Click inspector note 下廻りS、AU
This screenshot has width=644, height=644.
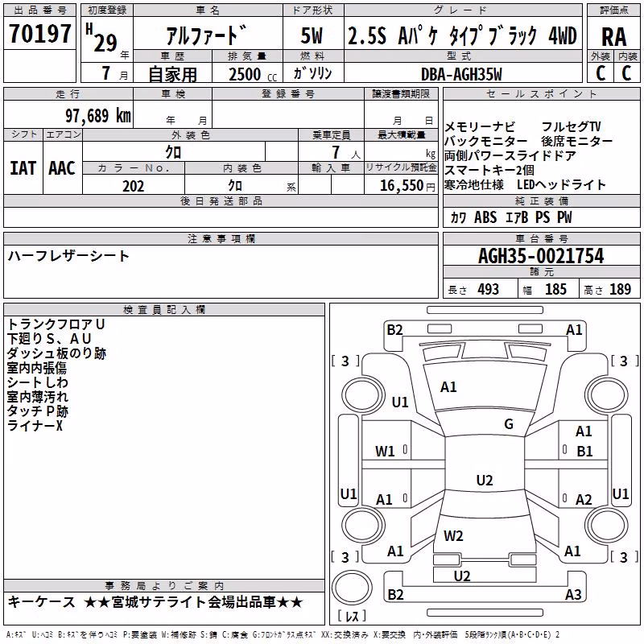(x=49, y=339)
